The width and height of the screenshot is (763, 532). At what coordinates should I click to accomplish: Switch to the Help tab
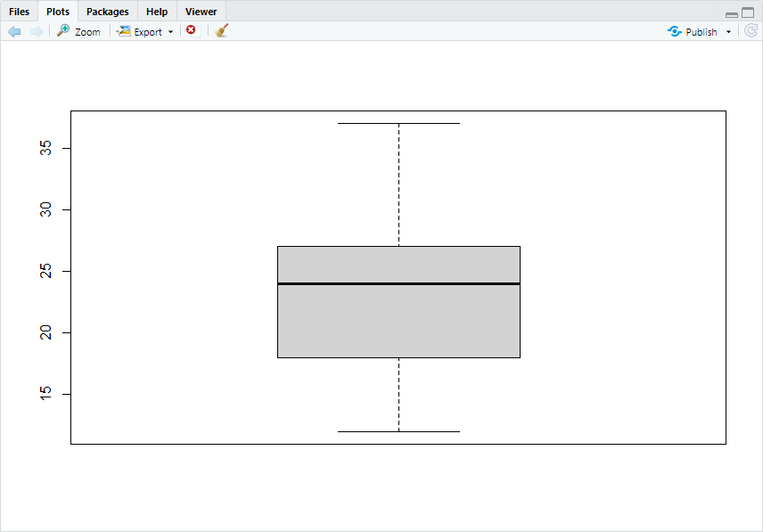pyautogui.click(x=157, y=12)
